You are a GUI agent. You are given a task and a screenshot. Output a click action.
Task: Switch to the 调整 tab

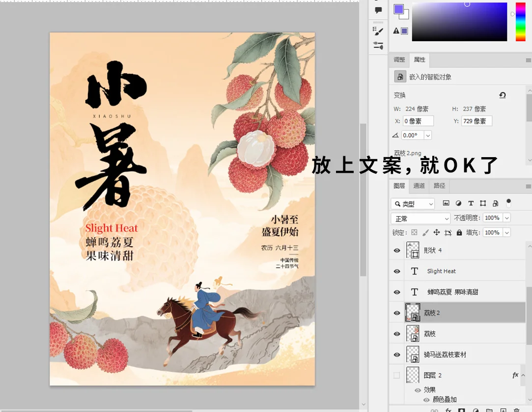(x=399, y=60)
